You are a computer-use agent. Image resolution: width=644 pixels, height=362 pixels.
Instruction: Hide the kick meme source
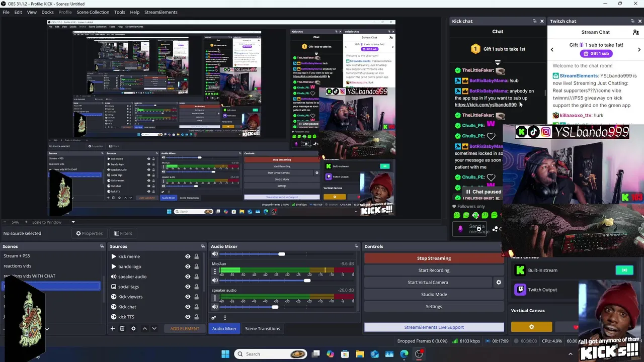pos(188,256)
